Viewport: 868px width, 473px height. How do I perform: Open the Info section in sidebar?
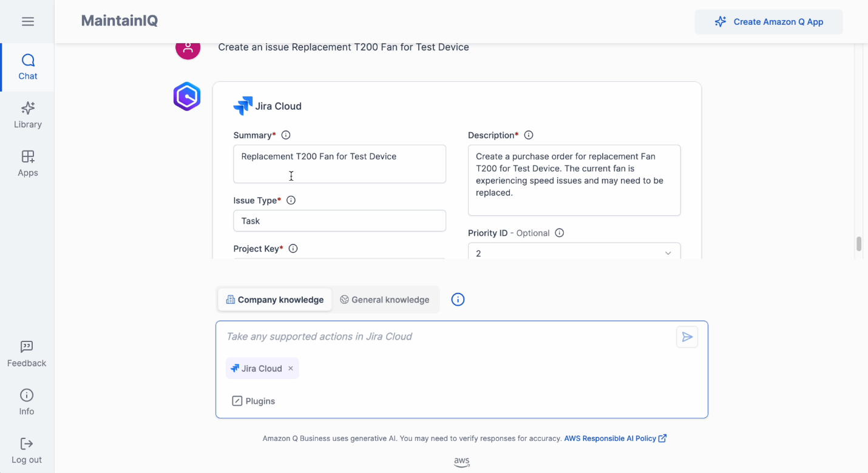click(x=27, y=403)
